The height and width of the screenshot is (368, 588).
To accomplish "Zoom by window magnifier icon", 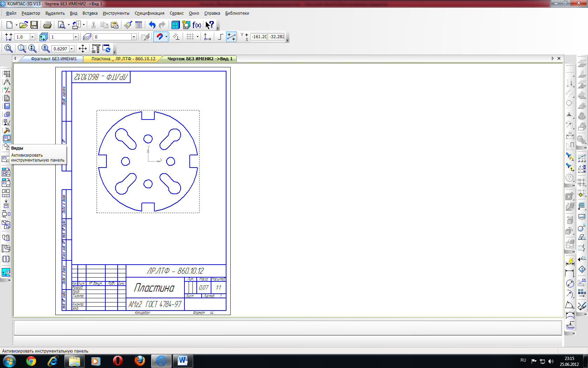I will point(22,49).
